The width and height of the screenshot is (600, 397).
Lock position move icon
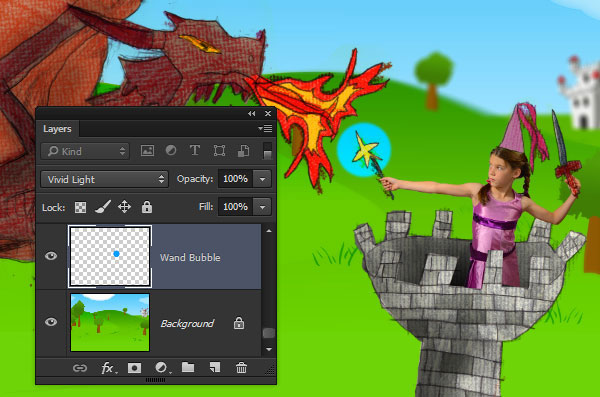point(124,207)
